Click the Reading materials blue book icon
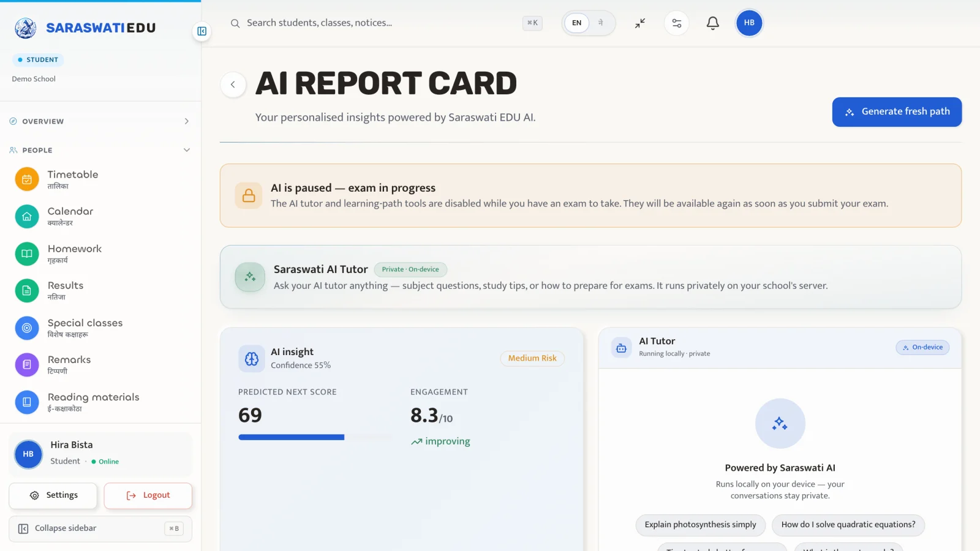The image size is (980, 551). click(x=27, y=402)
